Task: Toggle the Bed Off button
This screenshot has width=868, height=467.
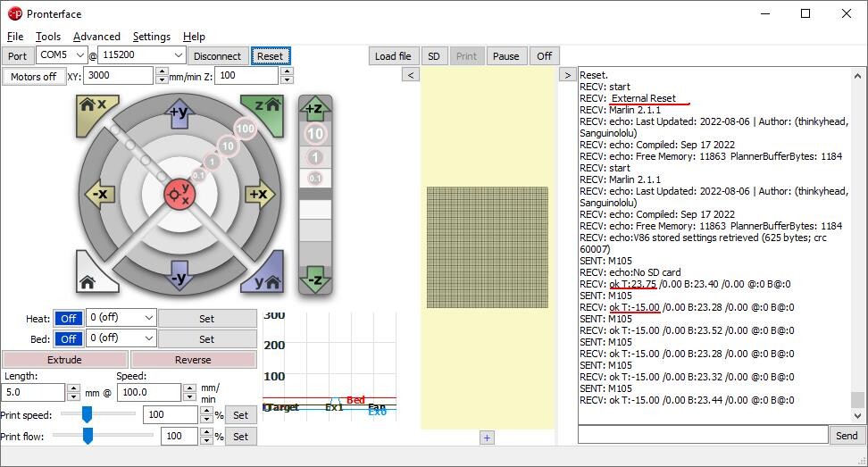Action: (x=68, y=338)
